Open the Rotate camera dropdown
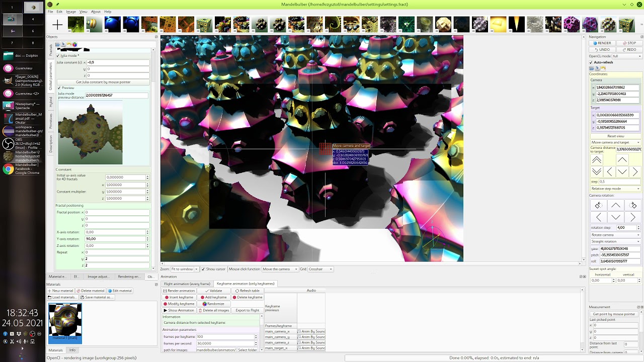This screenshot has height=362, width=644. [615, 235]
